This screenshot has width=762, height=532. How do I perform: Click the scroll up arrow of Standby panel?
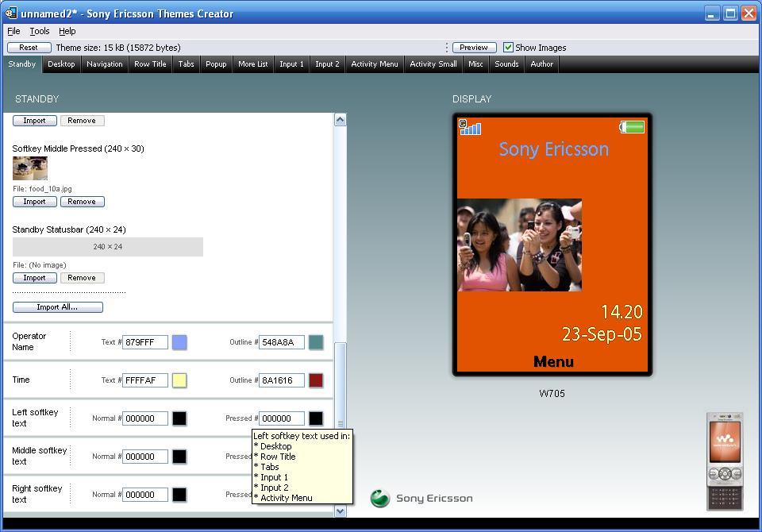tap(341, 120)
